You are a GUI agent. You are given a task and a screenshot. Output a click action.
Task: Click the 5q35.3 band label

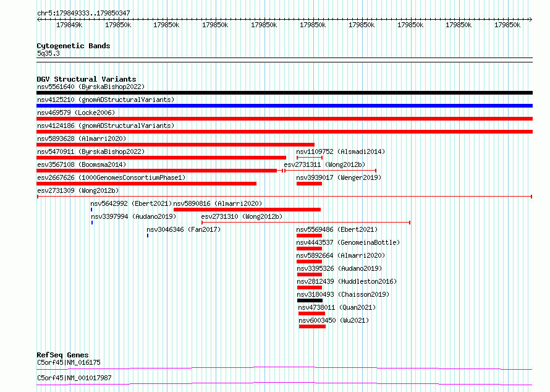pos(48,53)
